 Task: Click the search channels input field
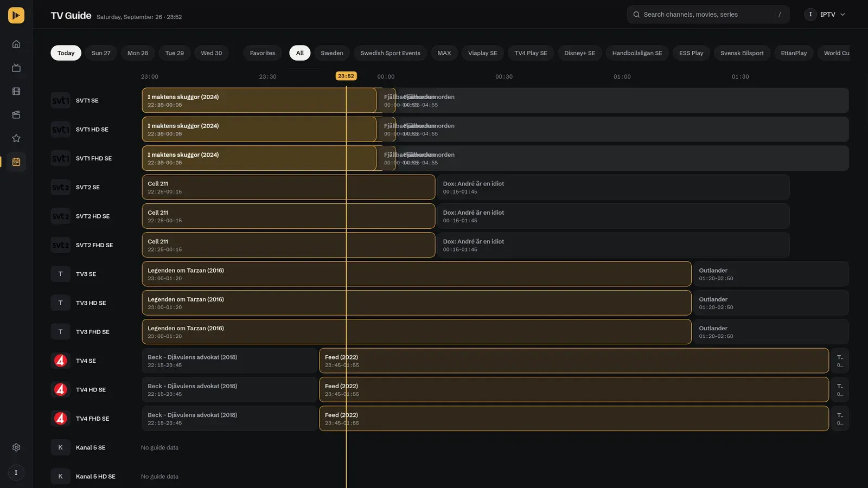point(708,15)
